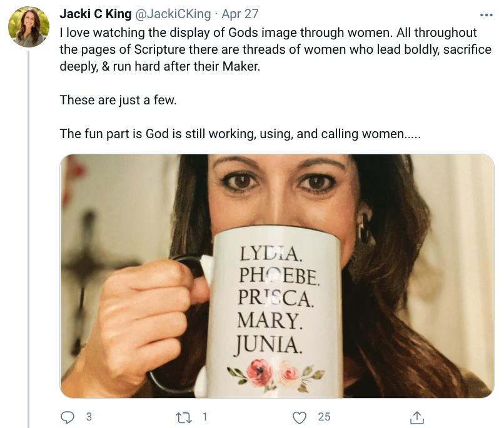Like the tweet with the heart icon
504x428 pixels.
(300, 417)
